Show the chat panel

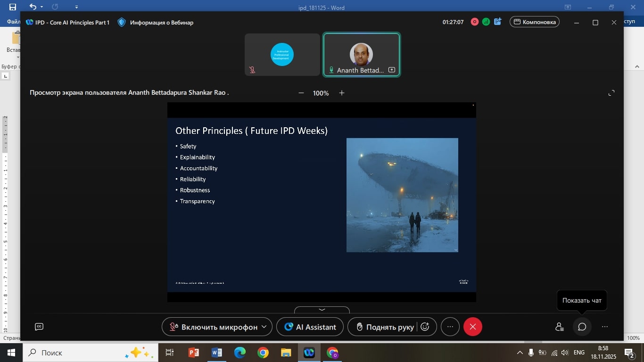tap(582, 327)
